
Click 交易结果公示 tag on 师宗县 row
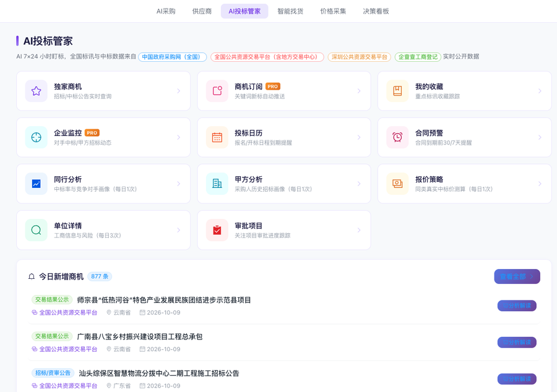point(52,300)
